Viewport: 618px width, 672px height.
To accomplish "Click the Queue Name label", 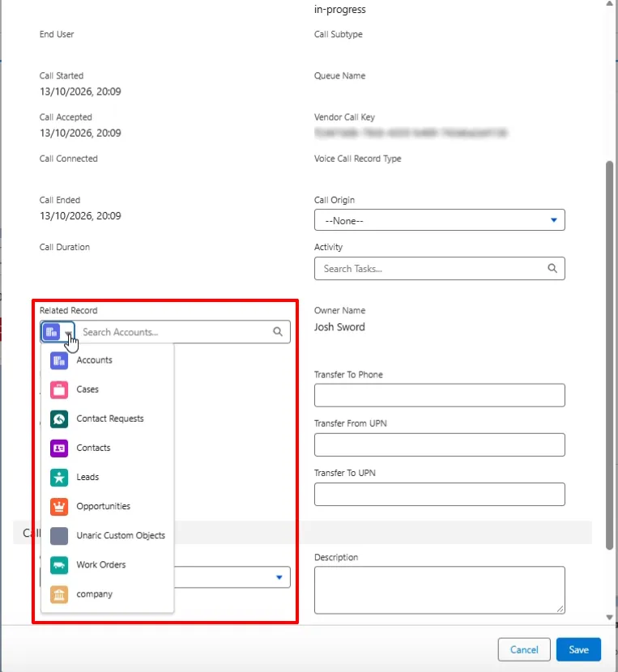I will pyautogui.click(x=339, y=76).
